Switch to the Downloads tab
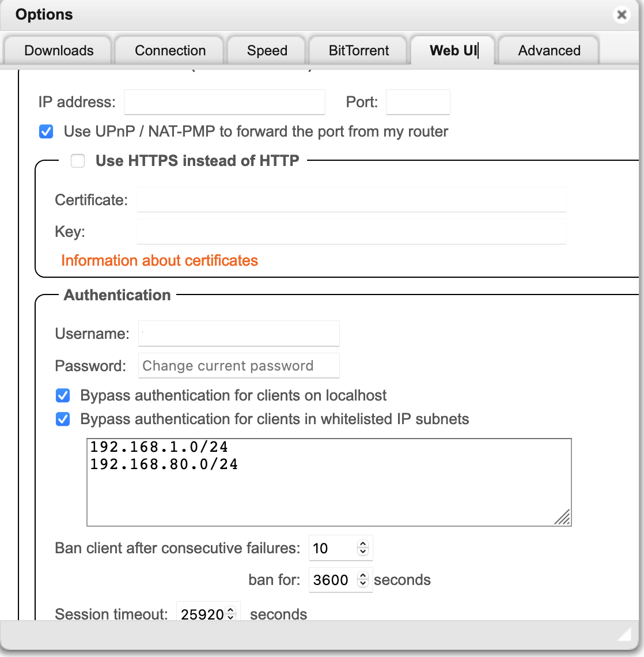This screenshot has width=644, height=657. [58, 51]
